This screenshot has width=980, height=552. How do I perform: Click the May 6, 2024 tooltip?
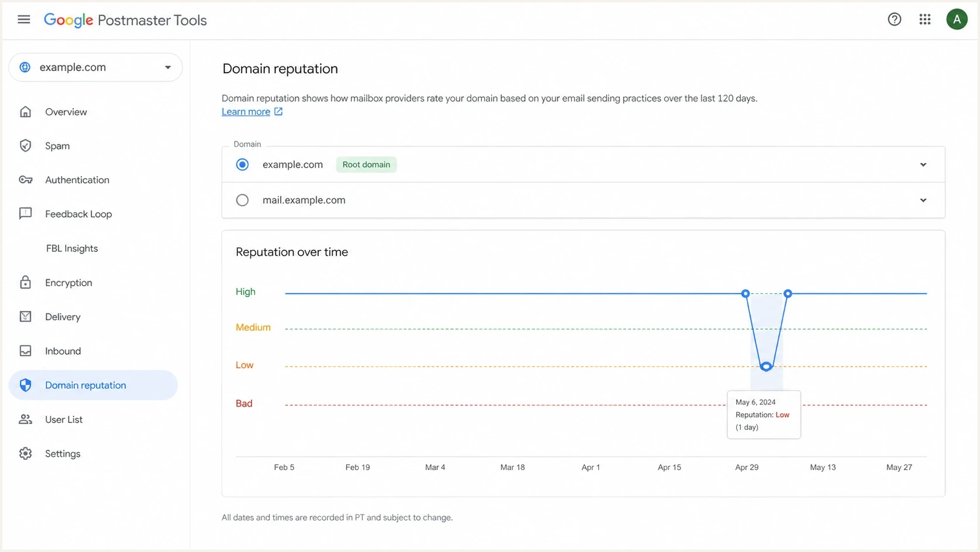764,415
